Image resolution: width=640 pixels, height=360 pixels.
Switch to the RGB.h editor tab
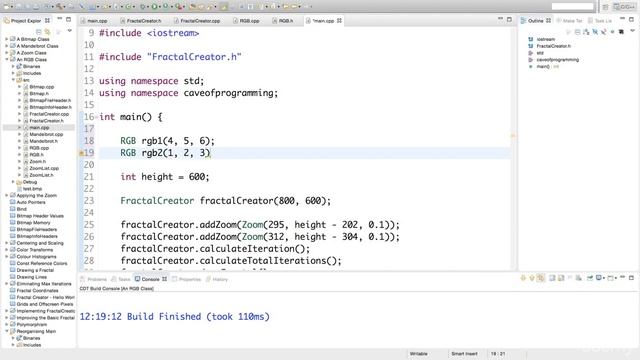coord(286,20)
